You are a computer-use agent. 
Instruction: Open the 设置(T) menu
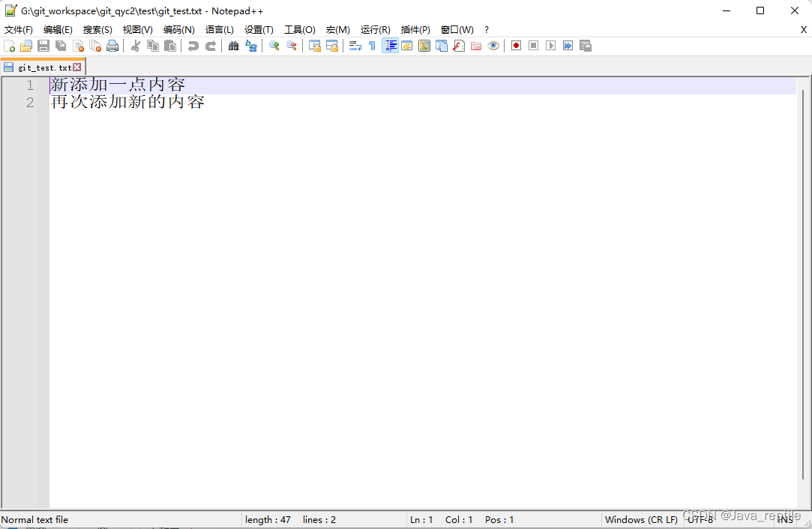[259, 30]
